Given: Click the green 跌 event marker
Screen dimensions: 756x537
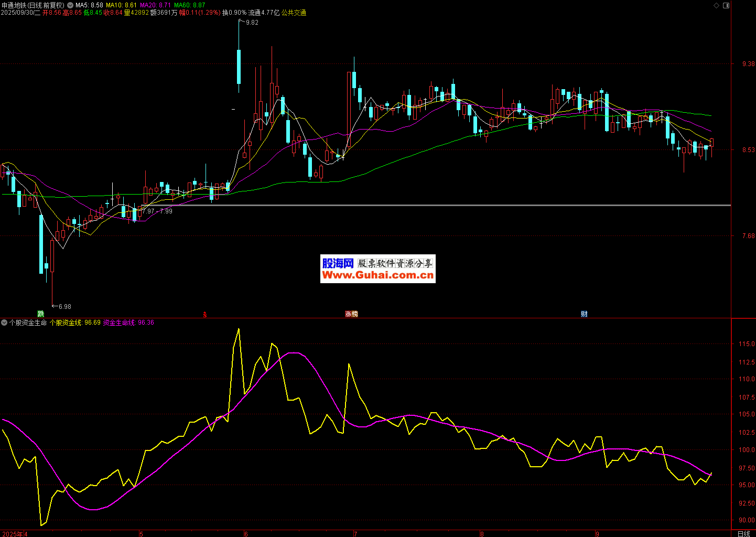Looking at the screenshot, I should (41, 314).
